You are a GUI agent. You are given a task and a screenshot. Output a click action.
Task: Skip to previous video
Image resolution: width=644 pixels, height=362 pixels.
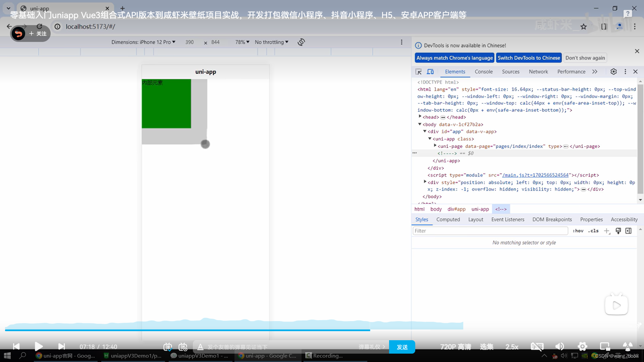(x=16, y=347)
